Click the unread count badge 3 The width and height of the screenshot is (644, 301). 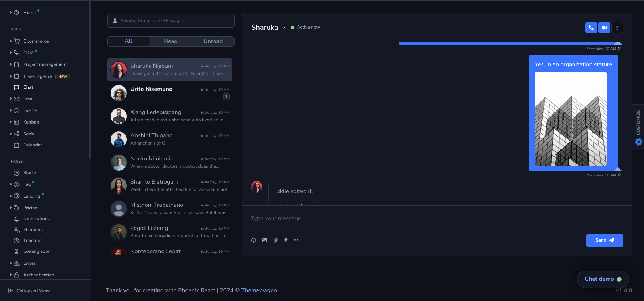(226, 97)
